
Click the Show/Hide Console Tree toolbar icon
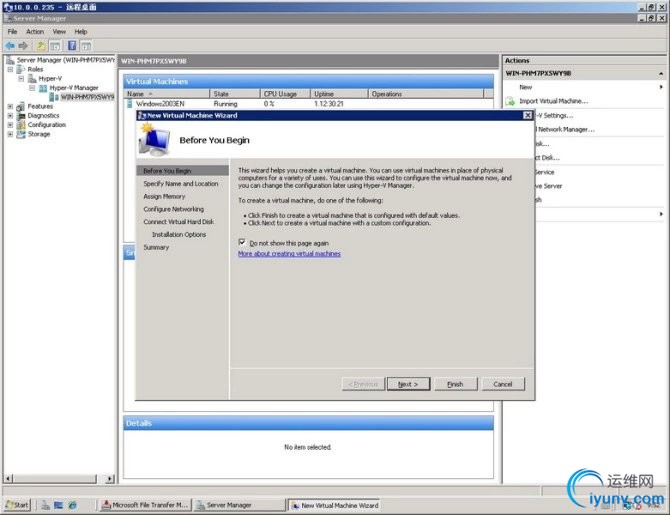coord(55,45)
